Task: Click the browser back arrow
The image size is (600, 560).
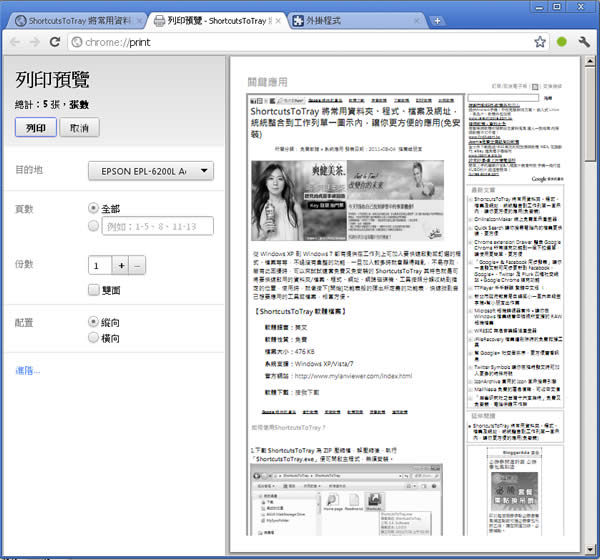Action: (x=13, y=42)
